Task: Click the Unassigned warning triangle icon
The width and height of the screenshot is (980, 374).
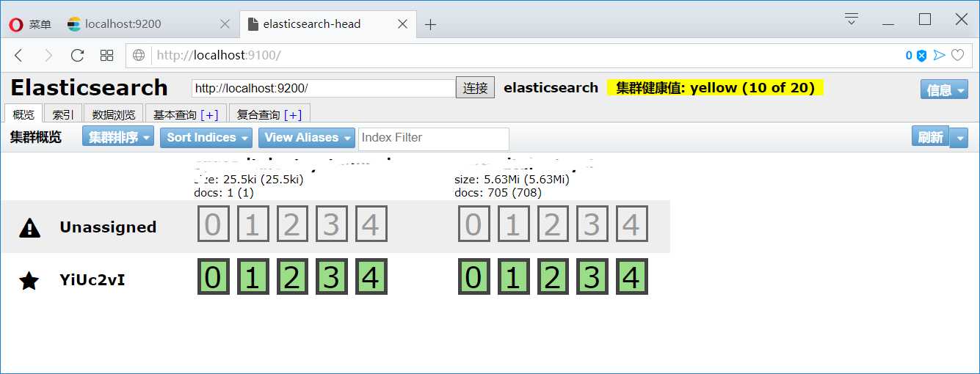Action: [x=29, y=228]
